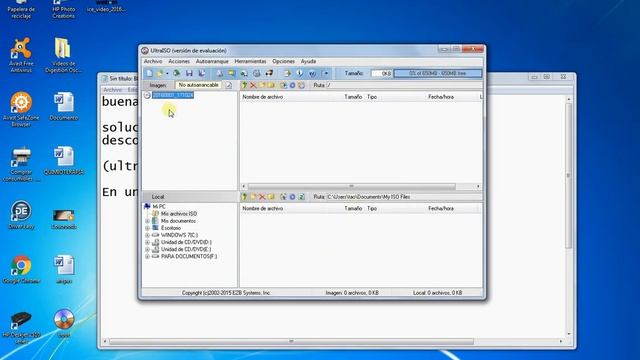Screen dimensions: 640x360
Task: Click the boot information icon next to No autoarrancable
Action: [x=229, y=85]
